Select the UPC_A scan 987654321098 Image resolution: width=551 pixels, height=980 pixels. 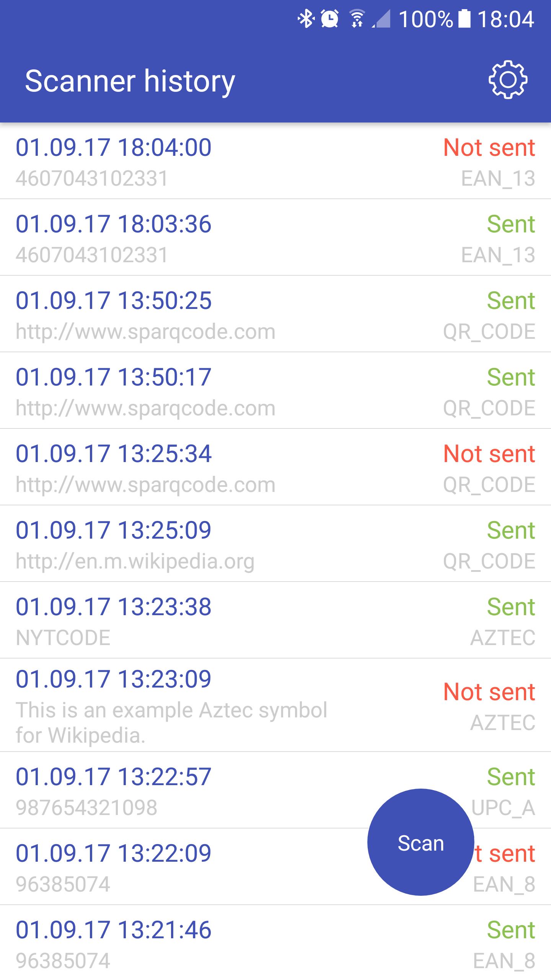point(275,790)
